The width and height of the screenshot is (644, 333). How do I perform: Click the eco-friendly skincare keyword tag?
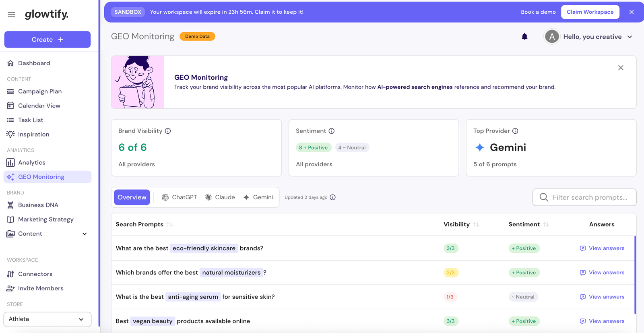(x=204, y=248)
